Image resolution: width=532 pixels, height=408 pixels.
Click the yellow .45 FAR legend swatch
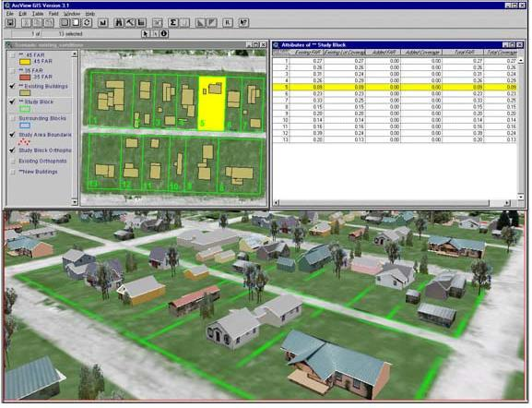(25, 62)
